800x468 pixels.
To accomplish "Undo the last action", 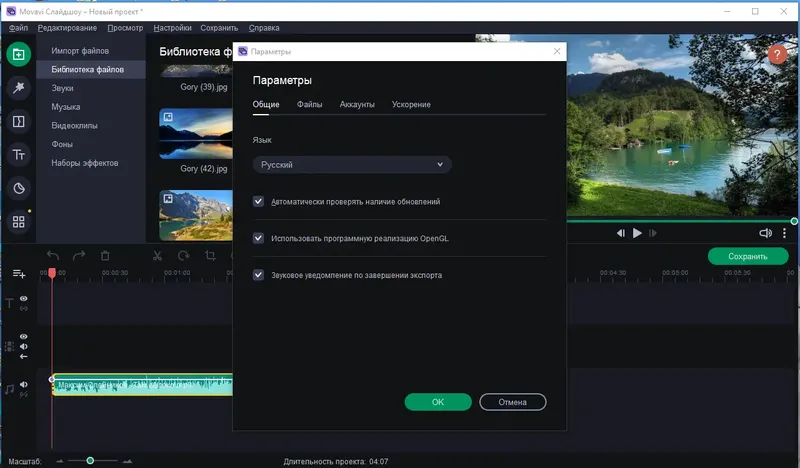I will (53, 255).
